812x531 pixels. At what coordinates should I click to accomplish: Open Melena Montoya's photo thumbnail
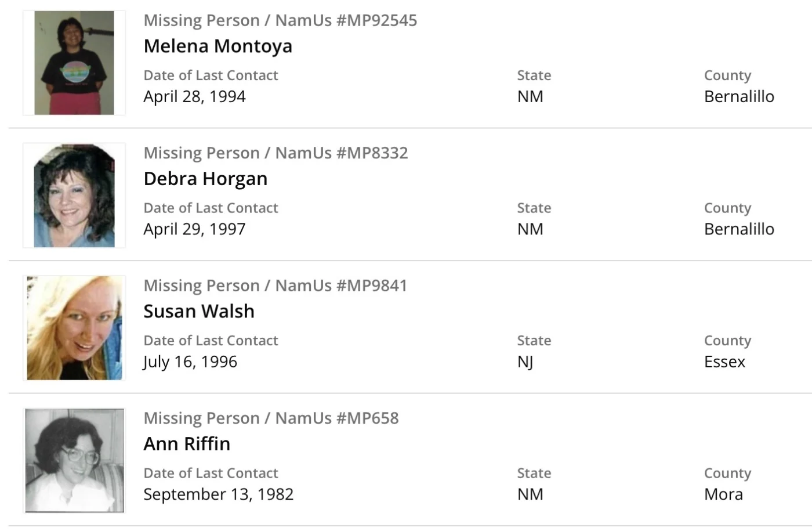coord(74,63)
